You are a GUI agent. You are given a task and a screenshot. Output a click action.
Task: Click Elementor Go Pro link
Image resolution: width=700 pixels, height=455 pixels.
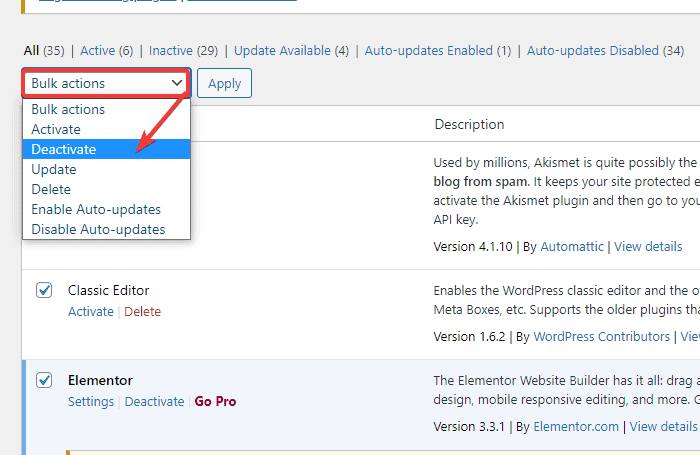click(215, 401)
